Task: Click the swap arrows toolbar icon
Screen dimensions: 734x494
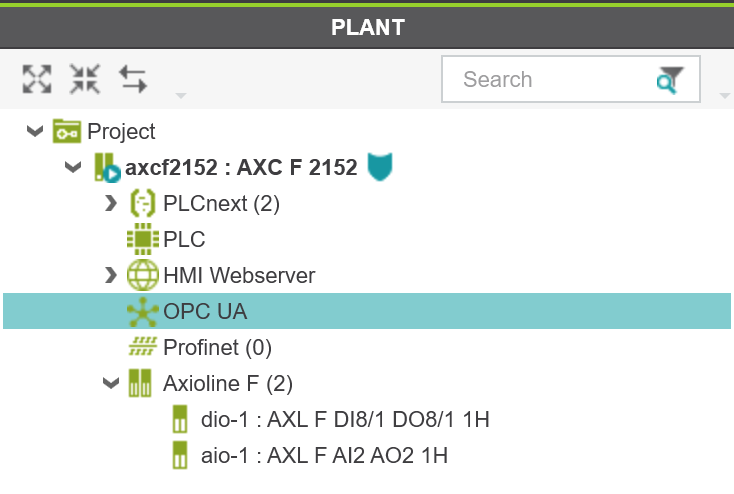Action: [133, 79]
